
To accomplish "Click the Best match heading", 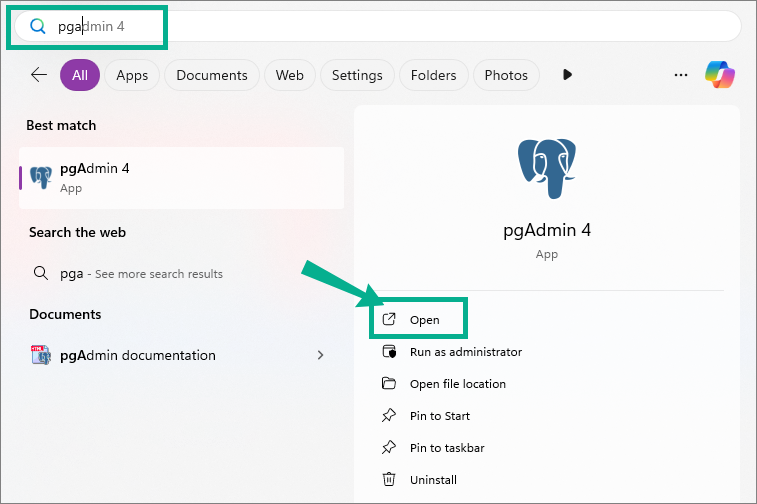I will 61,126.
